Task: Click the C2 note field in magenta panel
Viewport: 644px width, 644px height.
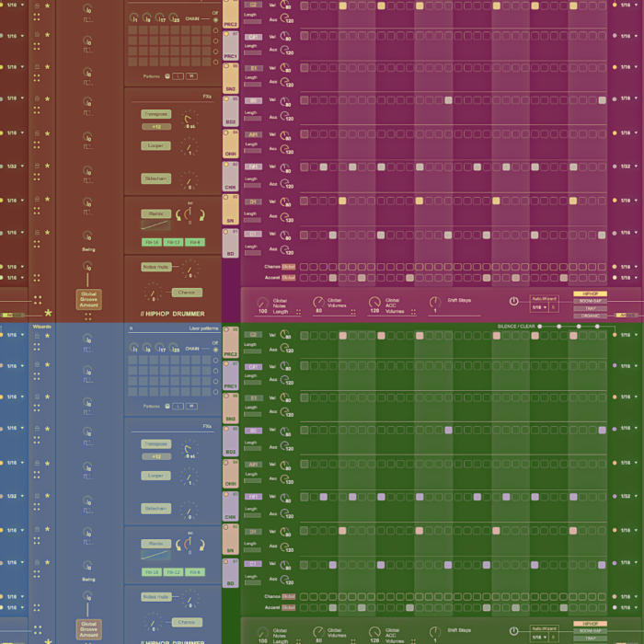Action: (x=253, y=6)
